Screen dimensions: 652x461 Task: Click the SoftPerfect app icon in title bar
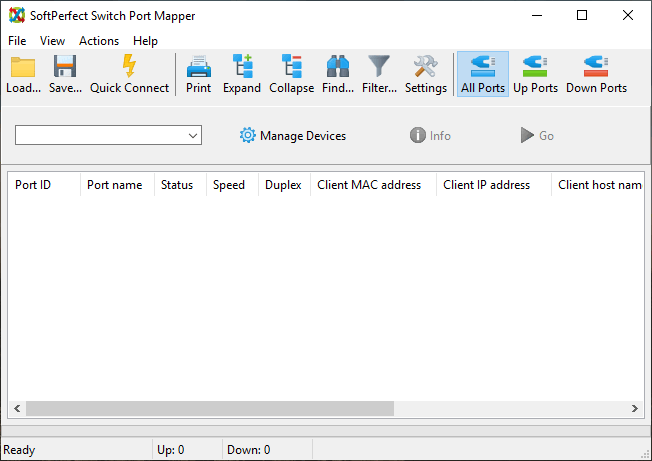click(x=17, y=15)
